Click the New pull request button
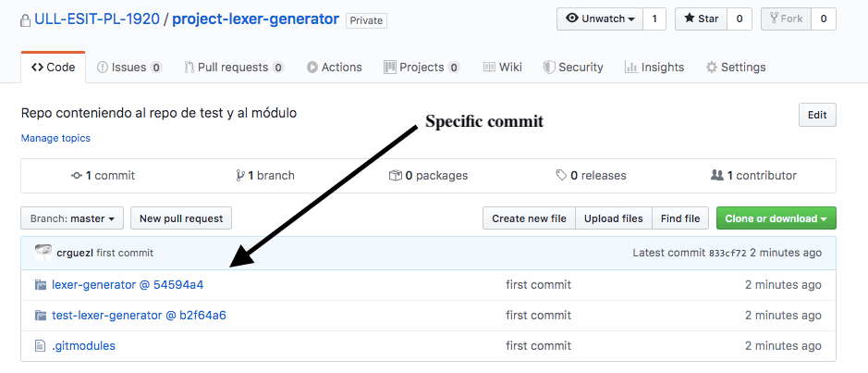The height and width of the screenshot is (373, 868). pyautogui.click(x=180, y=218)
